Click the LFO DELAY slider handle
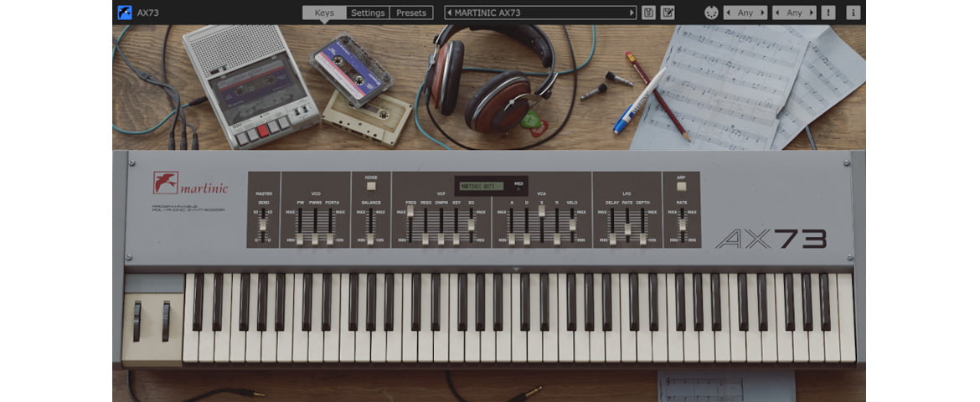Viewport: 980px width, 402px height. [612, 239]
